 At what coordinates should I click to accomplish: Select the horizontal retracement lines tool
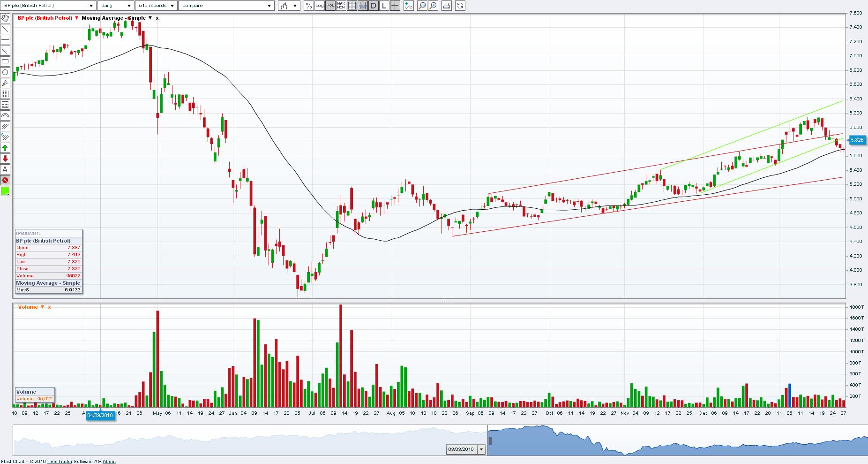[5, 105]
